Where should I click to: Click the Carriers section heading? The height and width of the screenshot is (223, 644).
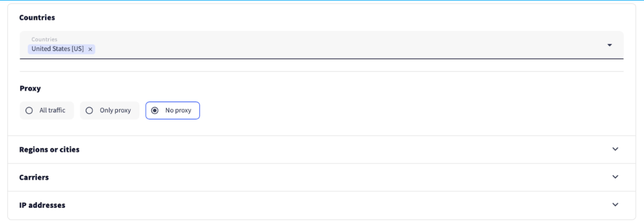[34, 177]
